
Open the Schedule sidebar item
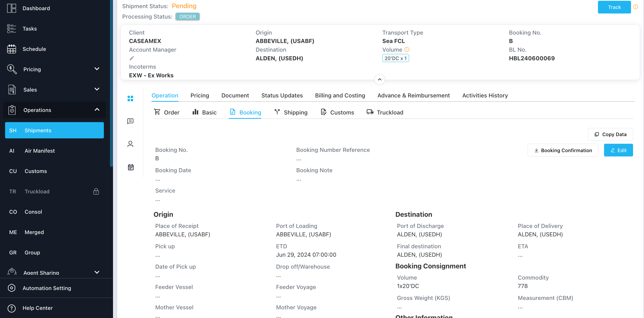[x=34, y=49]
